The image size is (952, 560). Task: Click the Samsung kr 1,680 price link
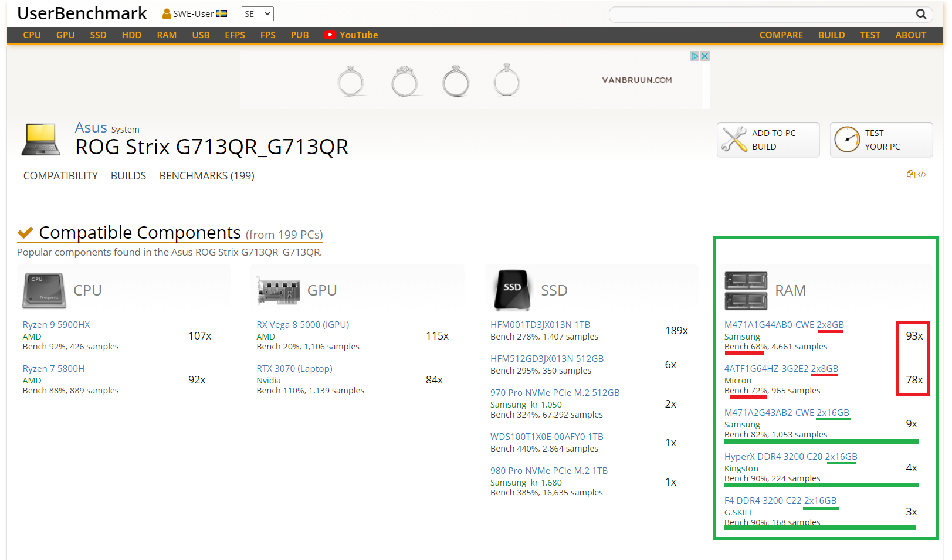pyautogui.click(x=526, y=483)
